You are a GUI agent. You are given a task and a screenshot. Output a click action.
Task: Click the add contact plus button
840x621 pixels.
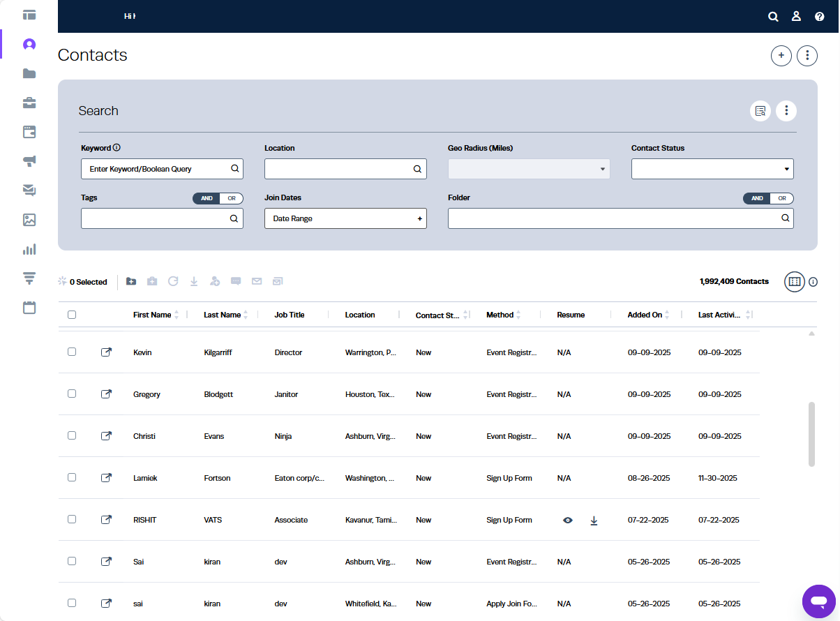tap(781, 56)
